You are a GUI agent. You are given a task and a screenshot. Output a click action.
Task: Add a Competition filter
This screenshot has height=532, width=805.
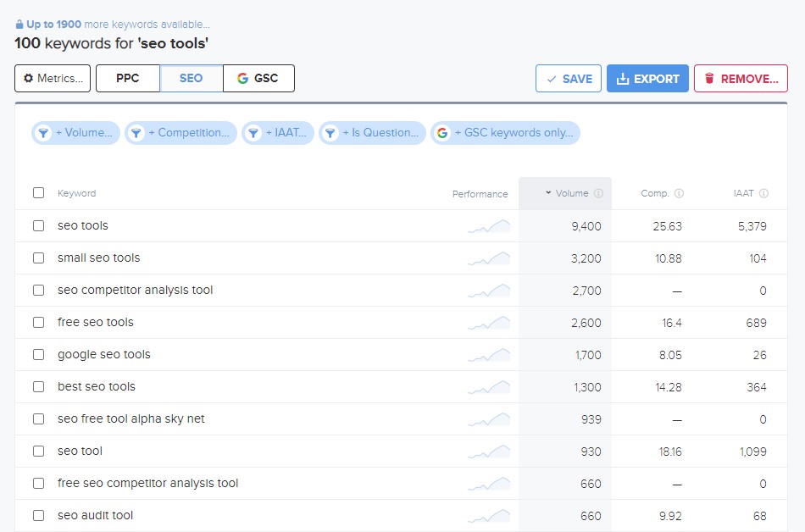(180, 133)
